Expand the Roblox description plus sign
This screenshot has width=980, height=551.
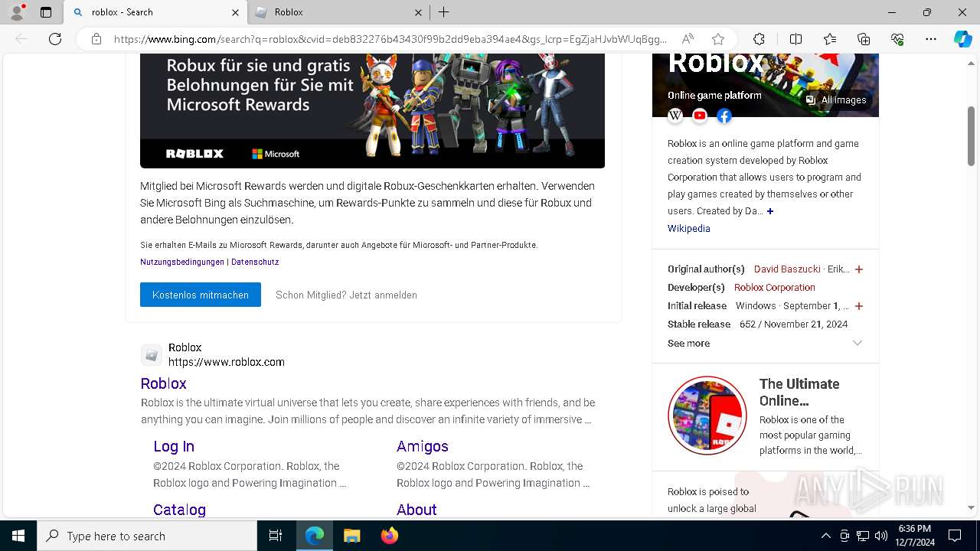tap(770, 211)
